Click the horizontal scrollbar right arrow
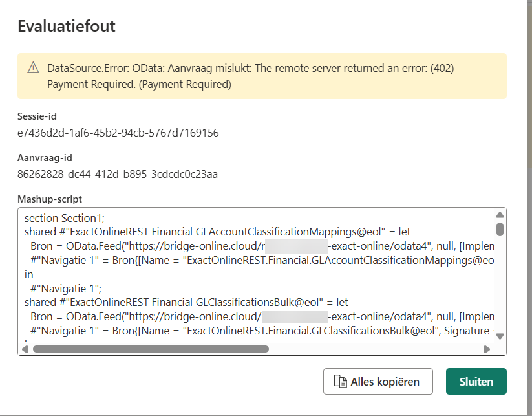532x416 pixels. pyautogui.click(x=487, y=349)
